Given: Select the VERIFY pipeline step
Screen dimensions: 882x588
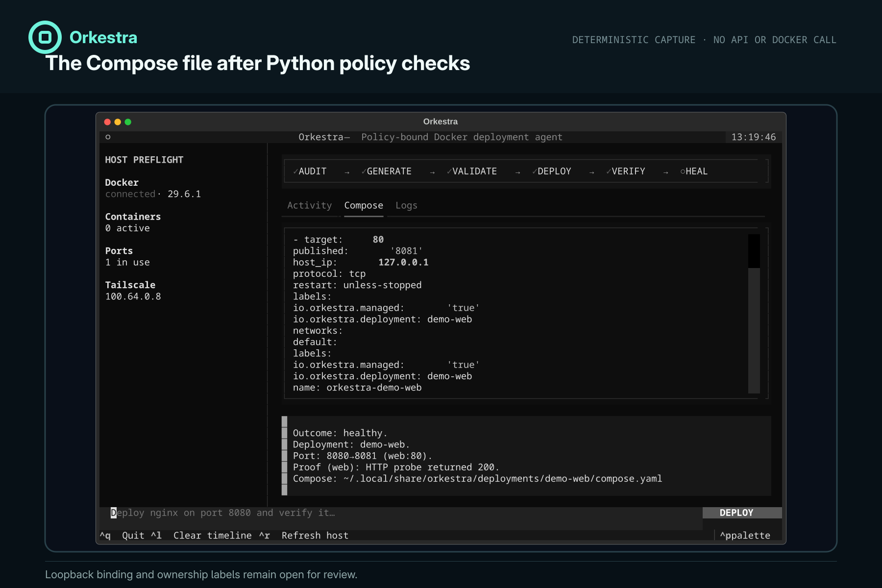Looking at the screenshot, I should coord(625,171).
